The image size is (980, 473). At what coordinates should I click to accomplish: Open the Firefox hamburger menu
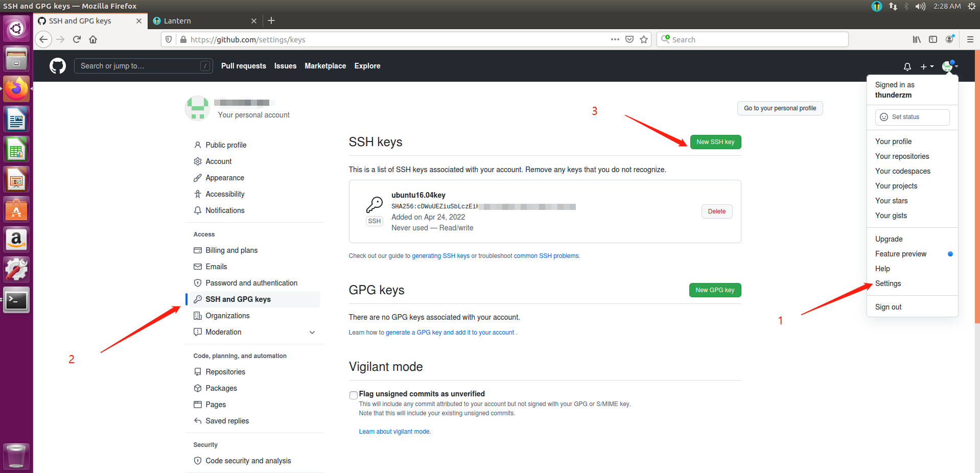point(970,39)
